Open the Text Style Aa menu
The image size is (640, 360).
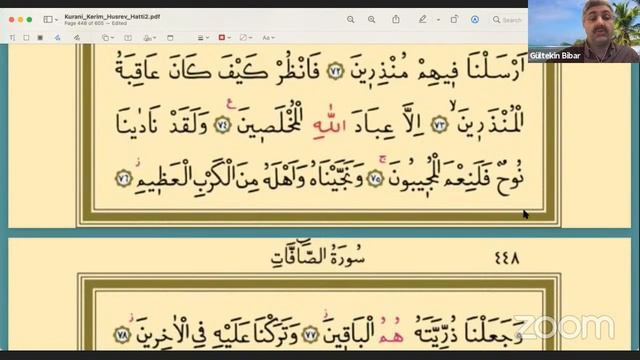click(x=268, y=38)
